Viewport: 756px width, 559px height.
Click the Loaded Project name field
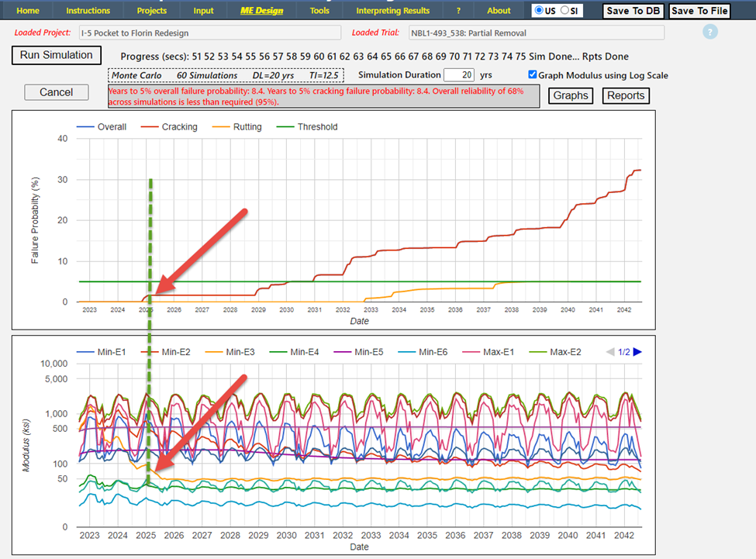[209, 33]
